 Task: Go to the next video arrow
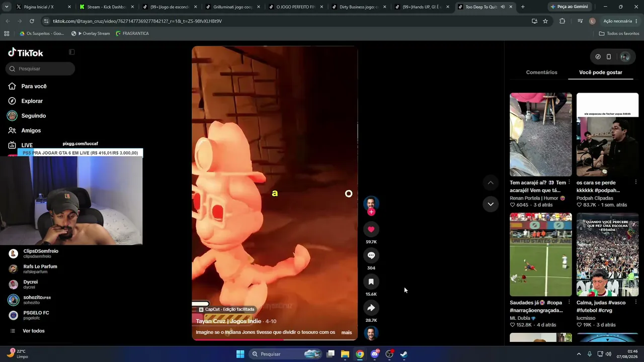(491, 204)
